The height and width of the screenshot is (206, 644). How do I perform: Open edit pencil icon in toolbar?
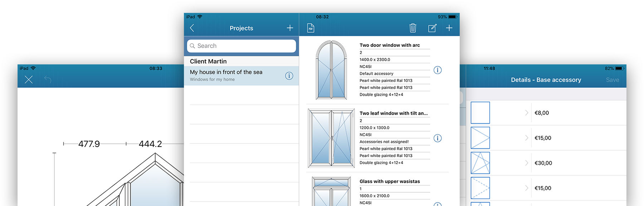tap(432, 28)
